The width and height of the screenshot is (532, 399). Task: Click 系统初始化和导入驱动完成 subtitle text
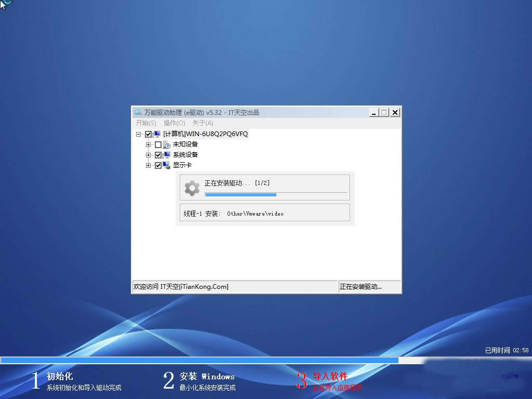[x=84, y=388]
